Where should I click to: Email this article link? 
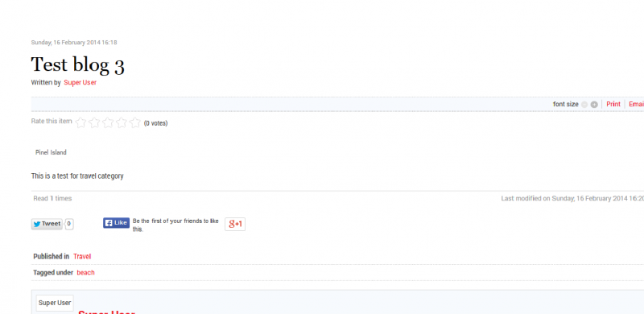click(x=636, y=104)
